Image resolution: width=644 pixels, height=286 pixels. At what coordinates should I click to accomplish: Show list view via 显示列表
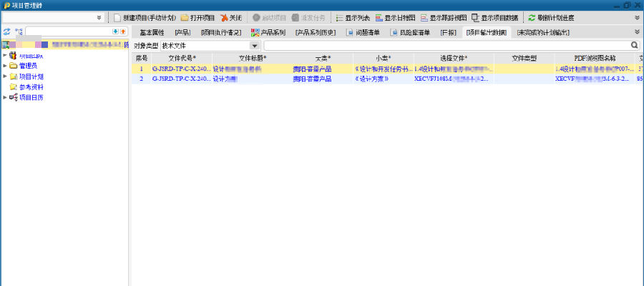pos(353,18)
